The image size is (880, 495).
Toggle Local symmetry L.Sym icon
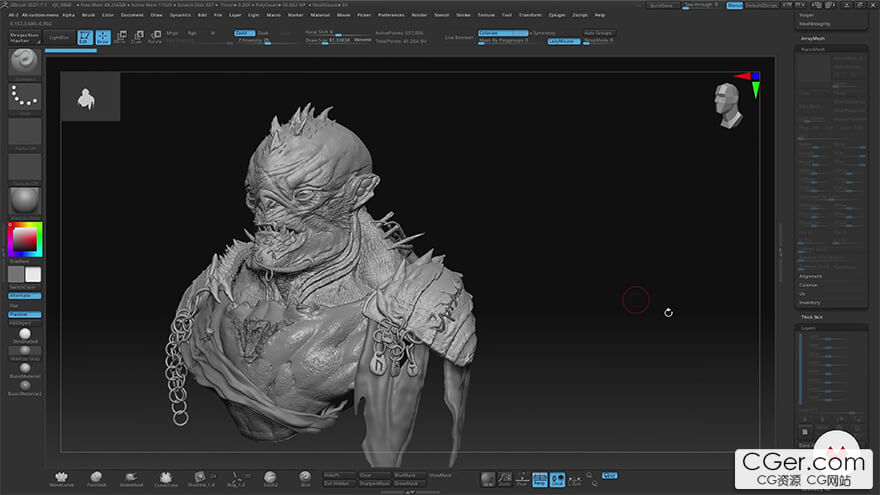[x=575, y=479]
